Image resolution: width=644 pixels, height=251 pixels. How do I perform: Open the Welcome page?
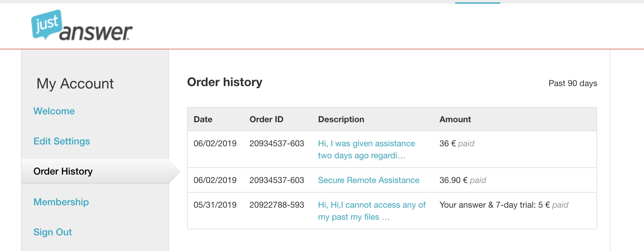54,111
